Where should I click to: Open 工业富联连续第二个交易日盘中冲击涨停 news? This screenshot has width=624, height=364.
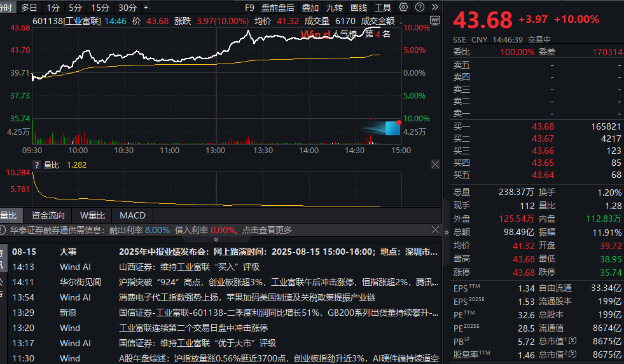click(193, 328)
